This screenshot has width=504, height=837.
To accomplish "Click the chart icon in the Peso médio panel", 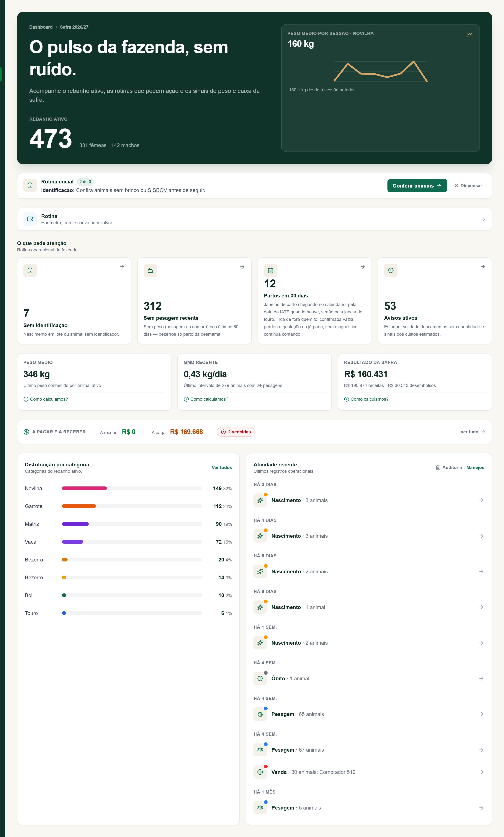I will tap(469, 34).
